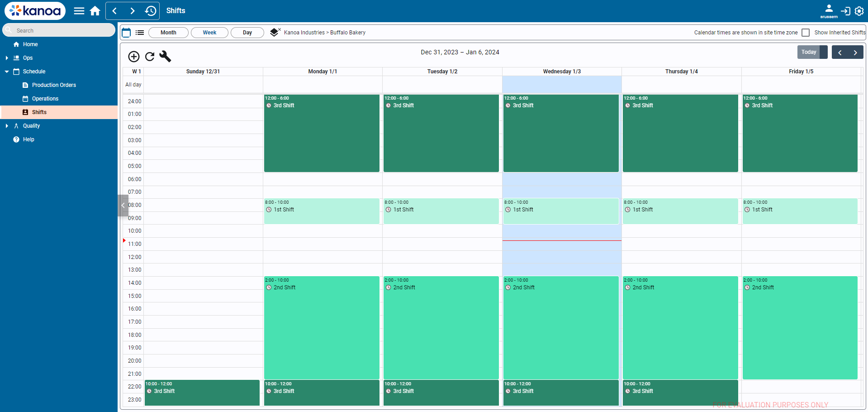Viewport: 868px width, 412px height.
Task: Open Monday 1/1 day header
Action: point(323,72)
